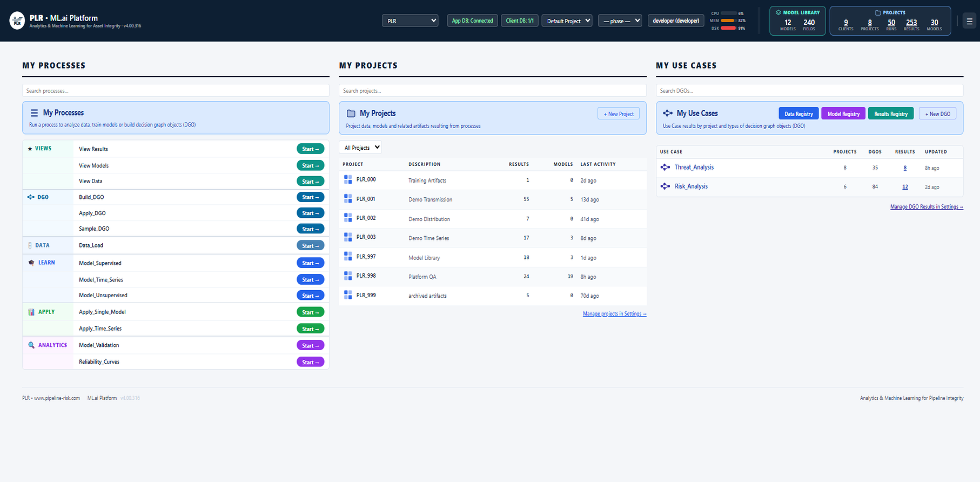Image resolution: width=980 pixels, height=482 pixels.
Task: Click the PLR_002 project grid icon
Action: 348,218
